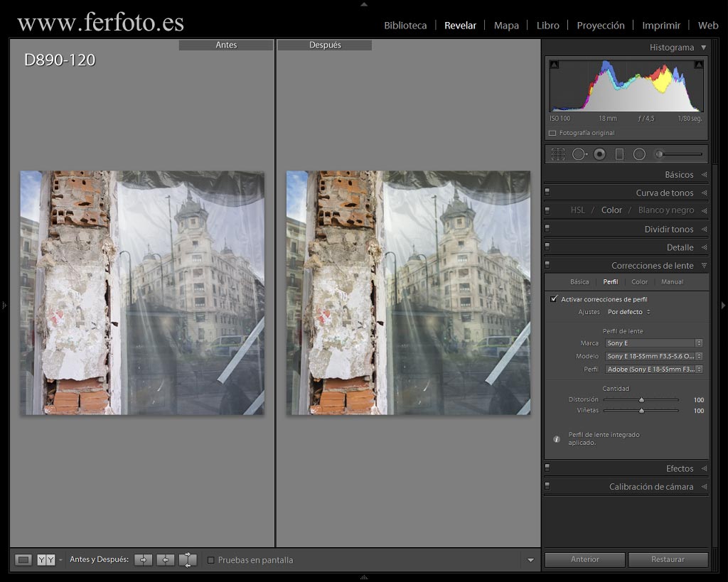Open Ajustes 'Por defecto' dropdown
Viewport: 728px width, 582px height.
pos(629,312)
